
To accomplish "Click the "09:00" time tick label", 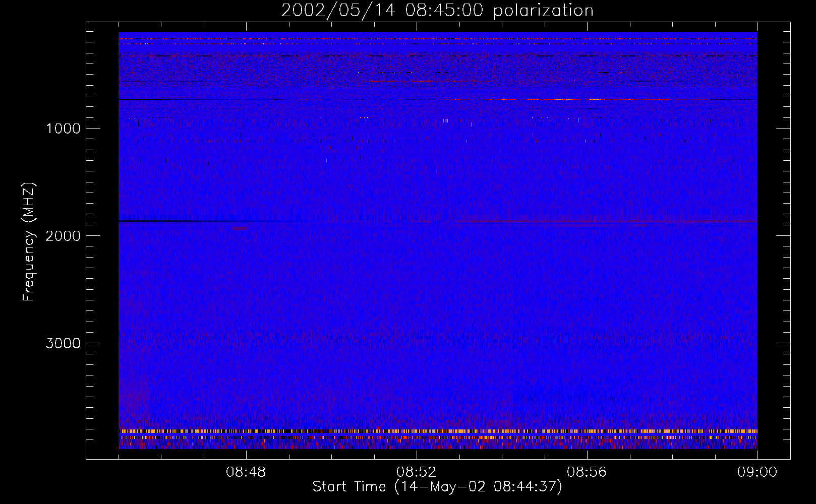I will click(x=757, y=472).
